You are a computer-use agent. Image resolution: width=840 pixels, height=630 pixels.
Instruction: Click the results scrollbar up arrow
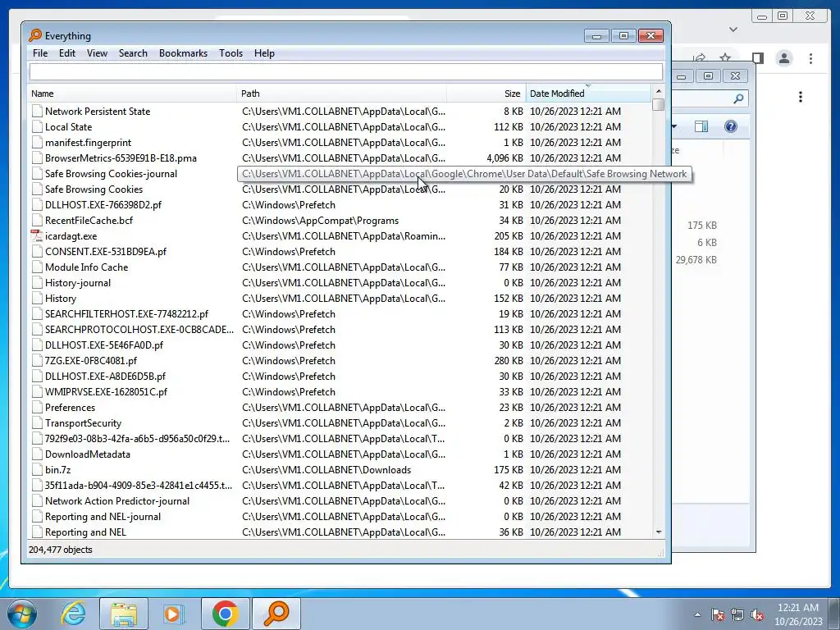(659, 91)
